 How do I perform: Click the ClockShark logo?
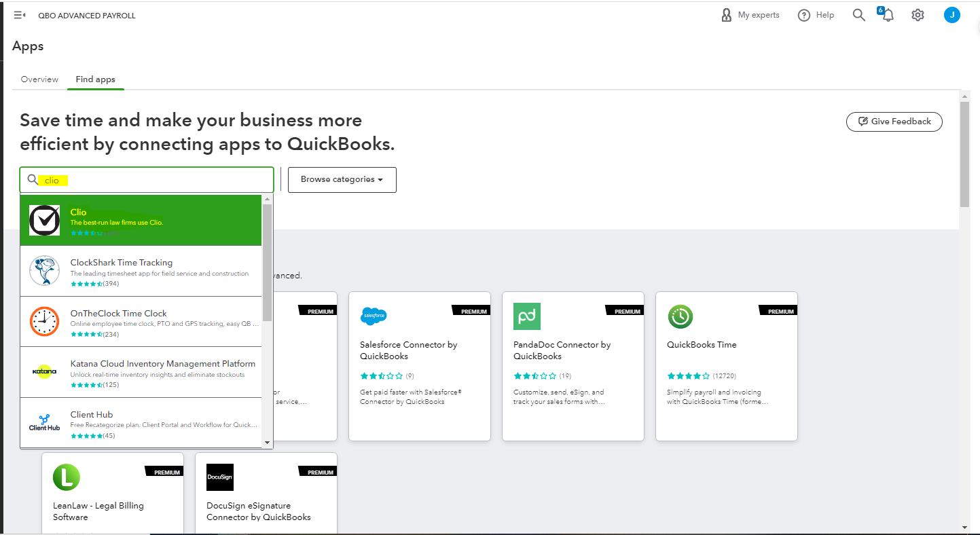click(45, 271)
